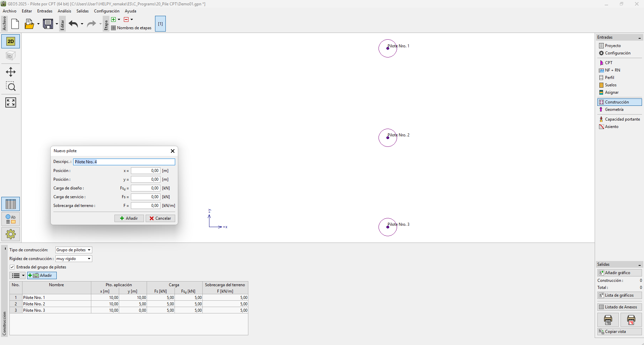Click the fit-to-window view icon
This screenshot has width=644, height=345.
(x=11, y=102)
